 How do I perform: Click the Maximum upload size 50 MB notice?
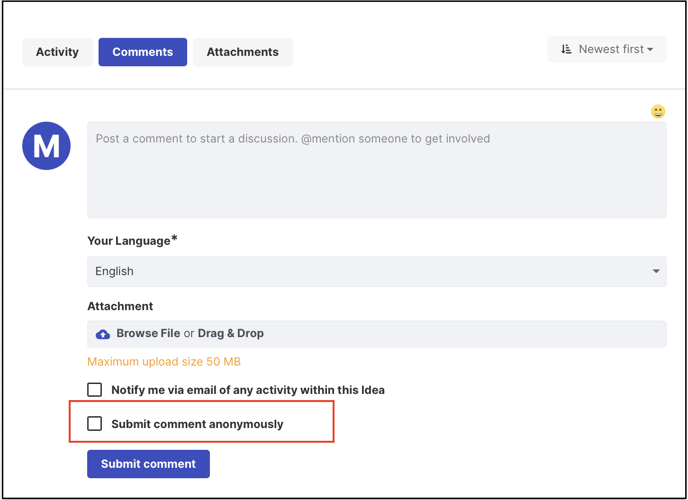pyautogui.click(x=164, y=362)
